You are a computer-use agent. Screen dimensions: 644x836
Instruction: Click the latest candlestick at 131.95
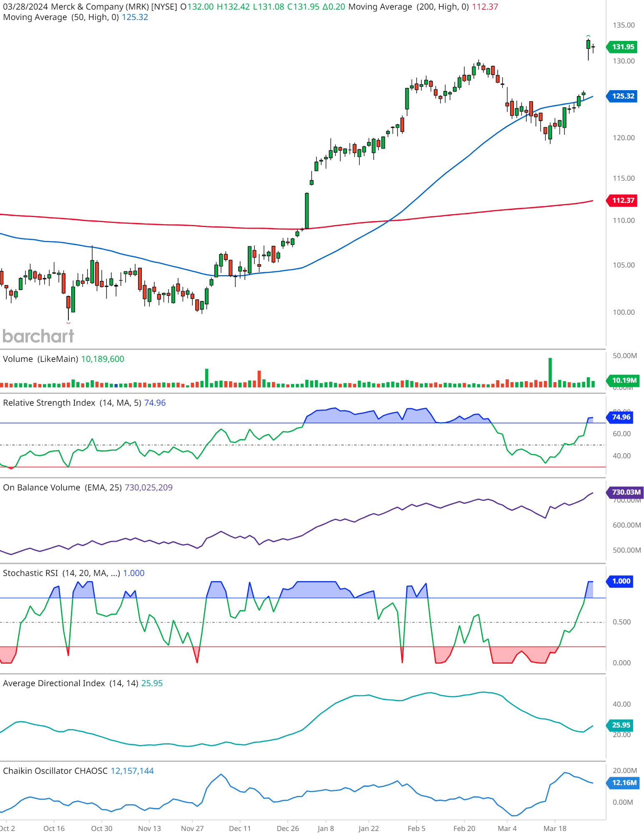pos(593,47)
